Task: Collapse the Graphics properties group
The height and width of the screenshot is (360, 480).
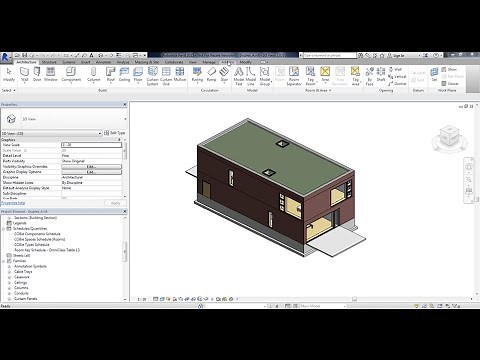Action: coord(120,139)
